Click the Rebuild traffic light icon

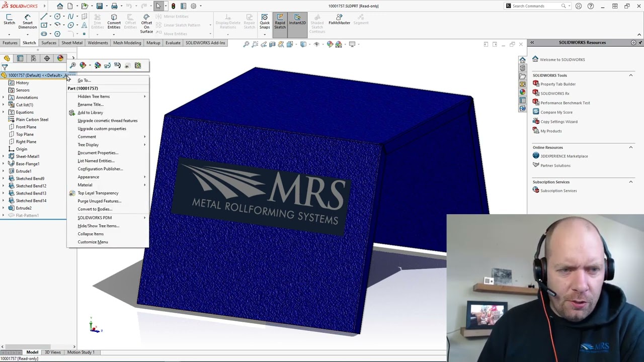(173, 6)
